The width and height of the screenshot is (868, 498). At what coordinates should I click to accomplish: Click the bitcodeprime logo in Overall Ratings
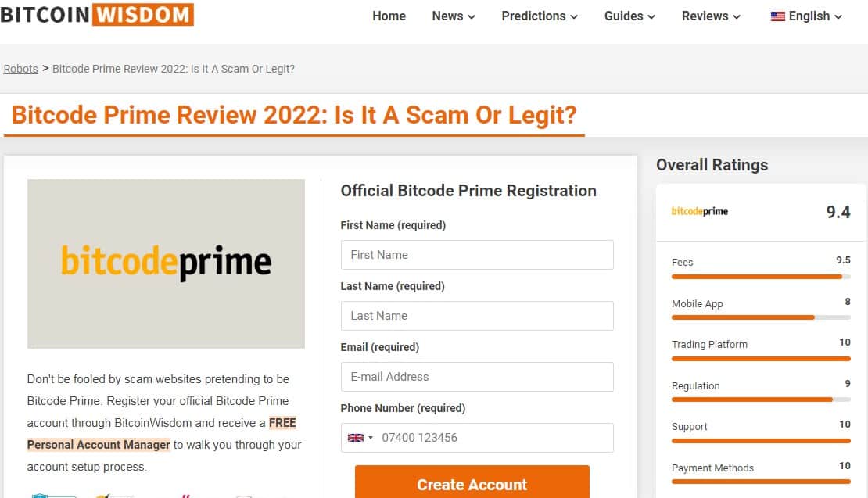coord(698,210)
